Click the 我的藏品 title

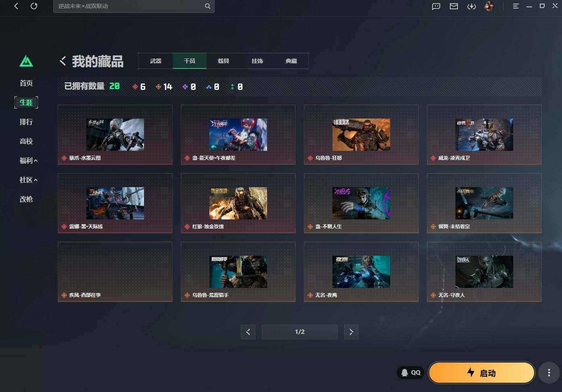[98, 61]
